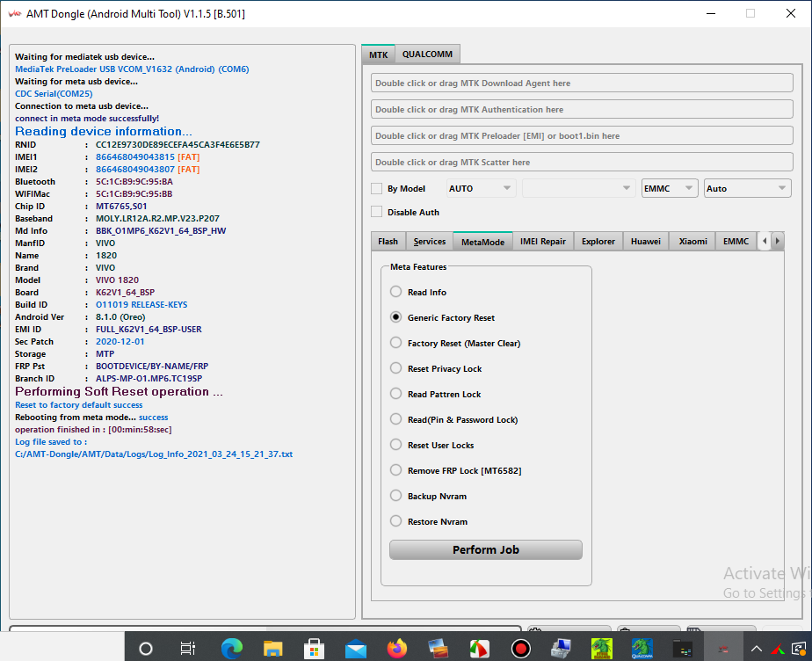Click the MediaTek PreLoader USB VCOM log line
Screen dimensions: 812x661
[x=132, y=69]
